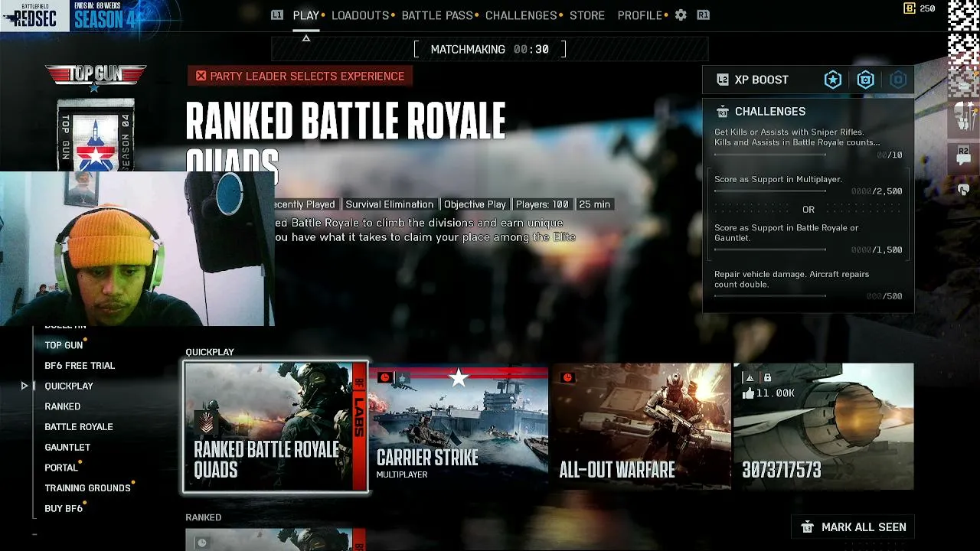Viewport: 980px width, 551px height.
Task: Click the thumbs-up like icon on 3073717573 card
Action: [749, 393]
